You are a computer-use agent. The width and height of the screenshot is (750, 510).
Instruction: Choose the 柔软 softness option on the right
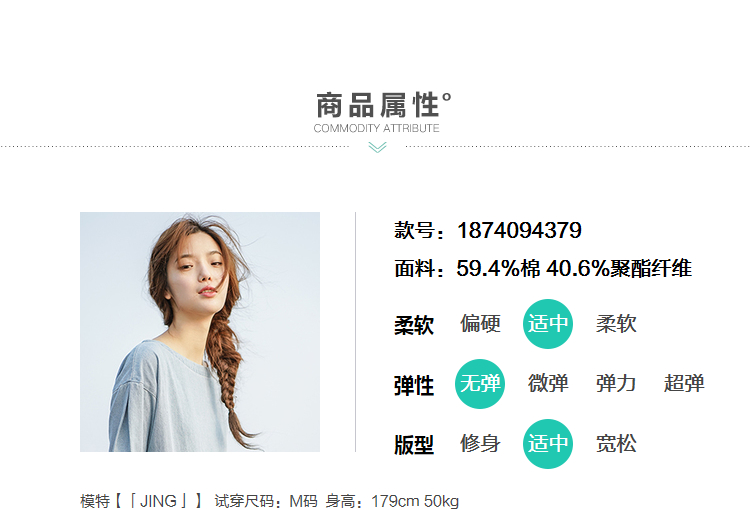pos(616,324)
